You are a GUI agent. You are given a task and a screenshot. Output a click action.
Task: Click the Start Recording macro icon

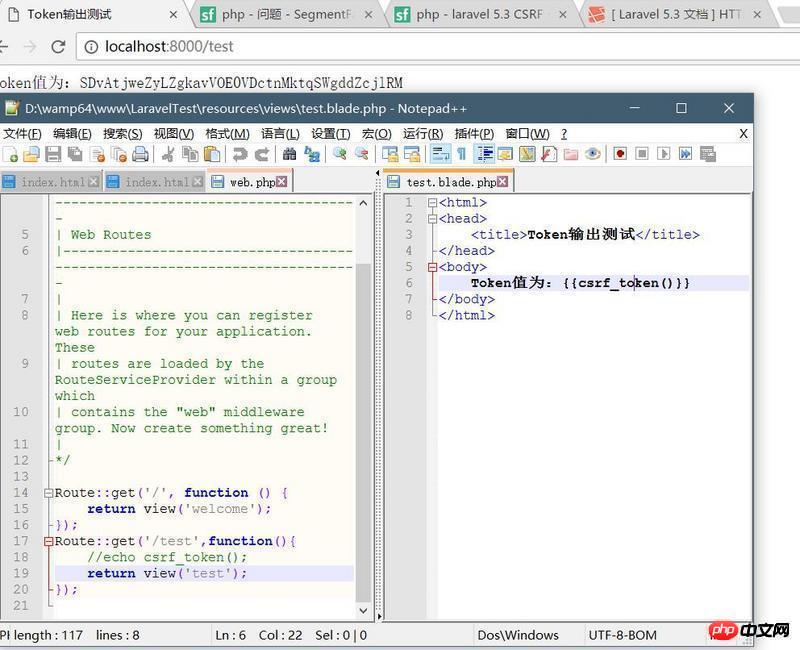click(x=620, y=154)
